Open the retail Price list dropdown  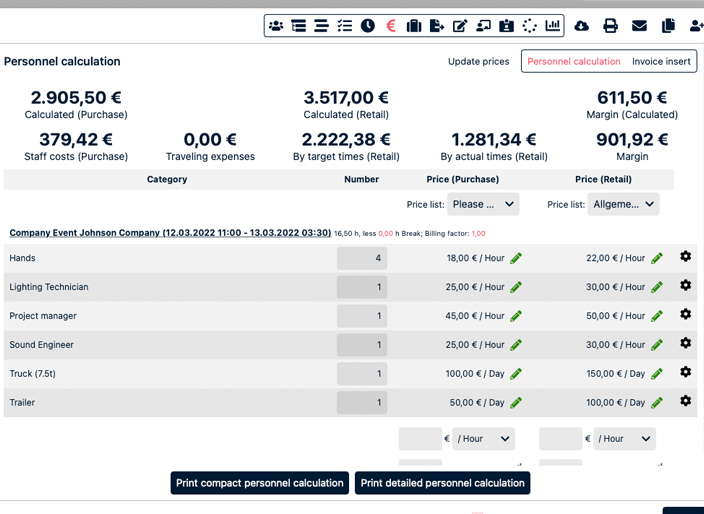pos(623,204)
